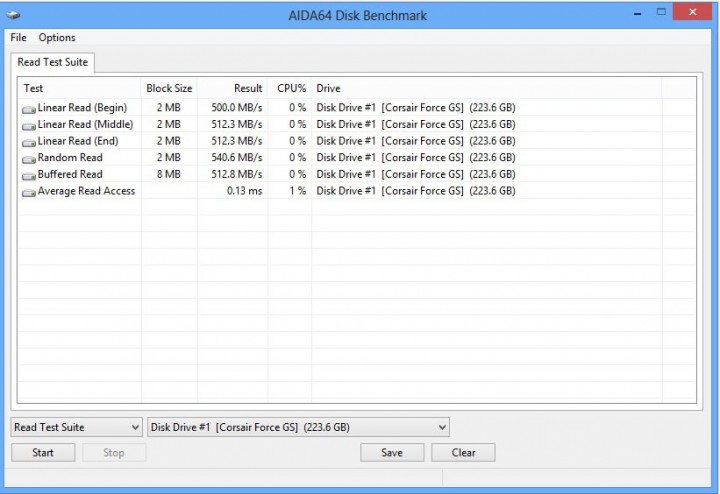Screen dimensions: 720x494
Task: Sort by the Test column header
Action: [x=79, y=88]
